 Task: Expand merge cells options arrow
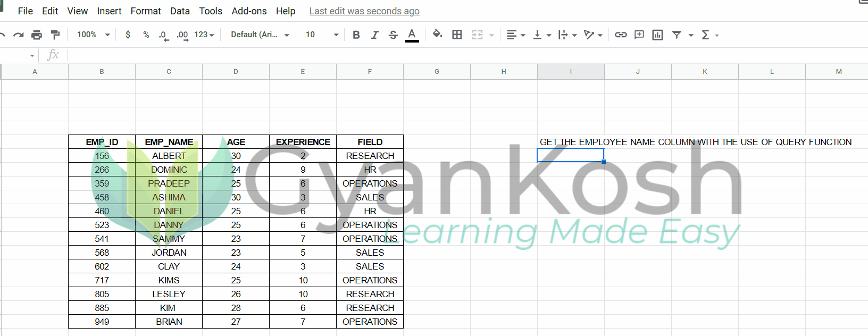(491, 35)
